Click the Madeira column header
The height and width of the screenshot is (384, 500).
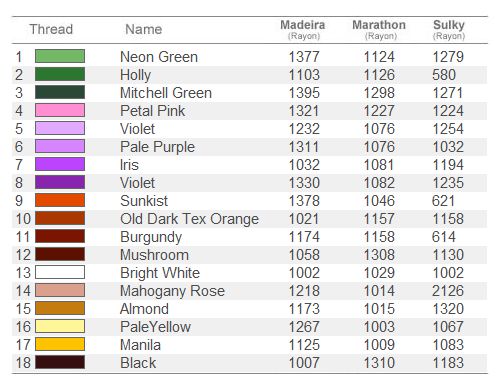[x=303, y=29]
